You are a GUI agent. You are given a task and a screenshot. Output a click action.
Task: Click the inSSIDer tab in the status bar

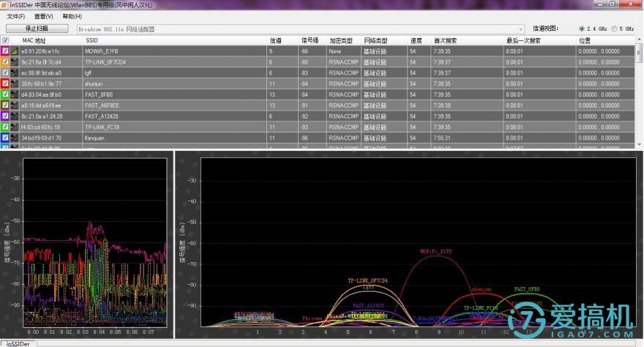click(x=18, y=344)
